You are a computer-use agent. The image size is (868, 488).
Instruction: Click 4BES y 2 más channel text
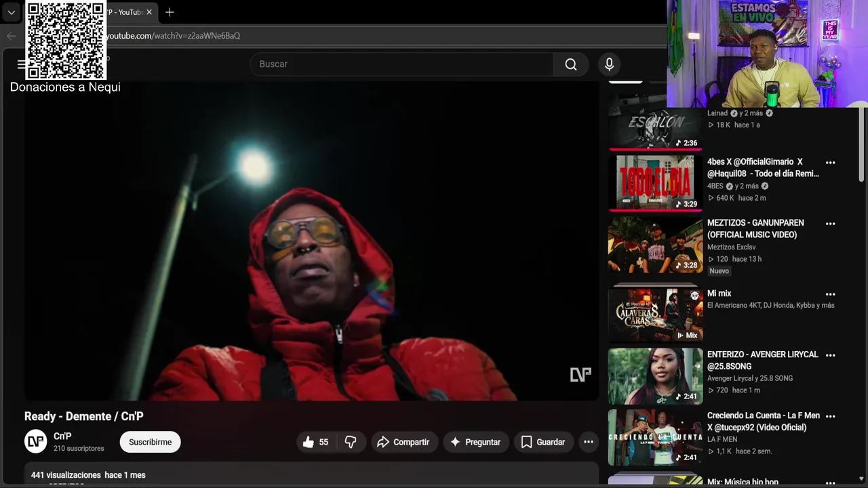pyautogui.click(x=738, y=186)
